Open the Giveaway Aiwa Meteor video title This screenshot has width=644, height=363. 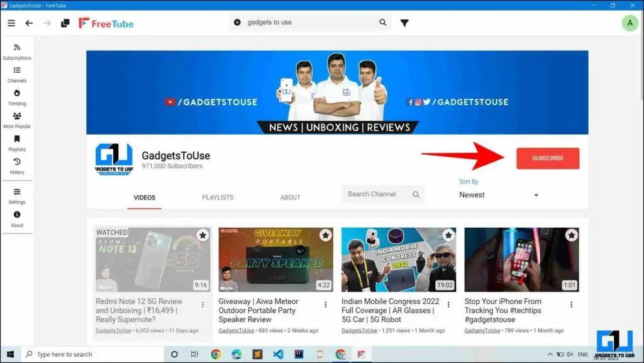258,310
